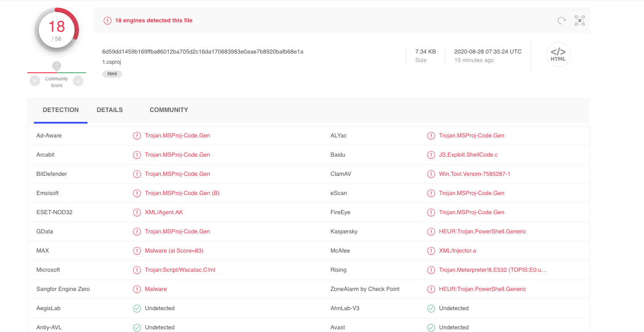
Task: Click Kaspersky's HEUR:Trojan.PowerShell.Generic result
Action: pos(482,232)
